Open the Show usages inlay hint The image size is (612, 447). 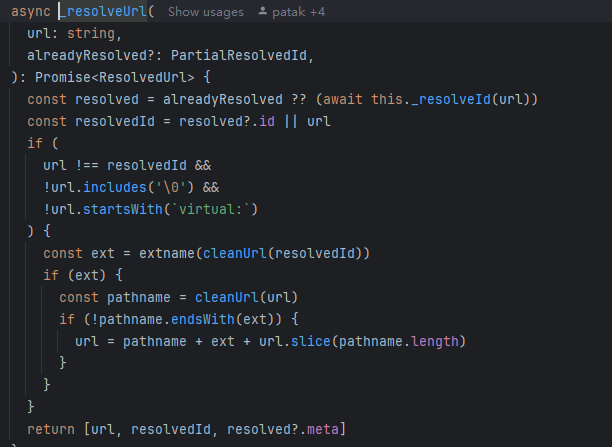205,12
